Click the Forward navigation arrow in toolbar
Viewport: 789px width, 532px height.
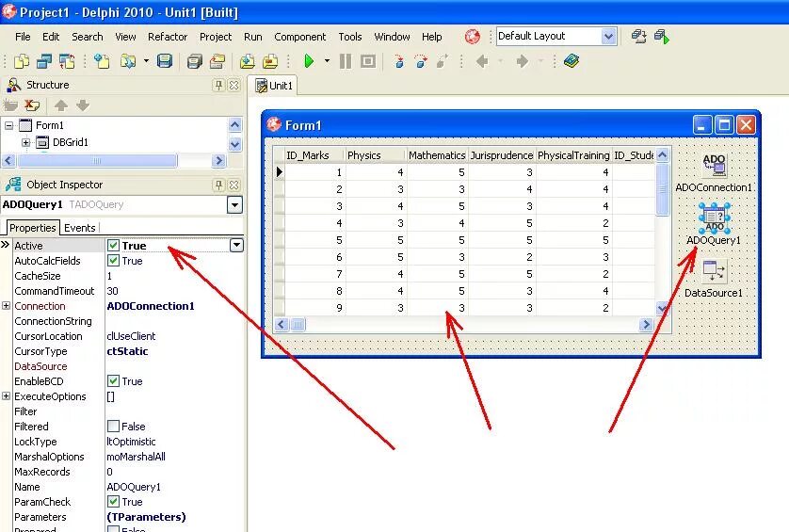click(523, 61)
